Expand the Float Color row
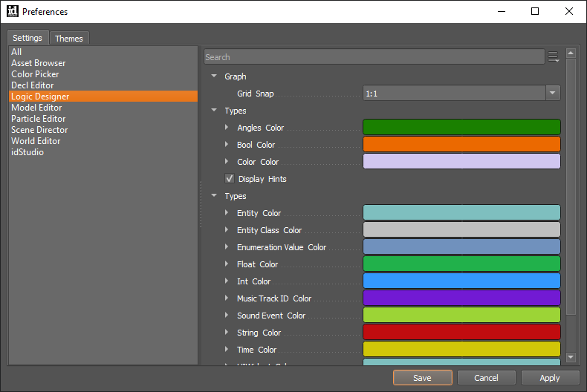The height and width of the screenshot is (392, 587). click(227, 264)
